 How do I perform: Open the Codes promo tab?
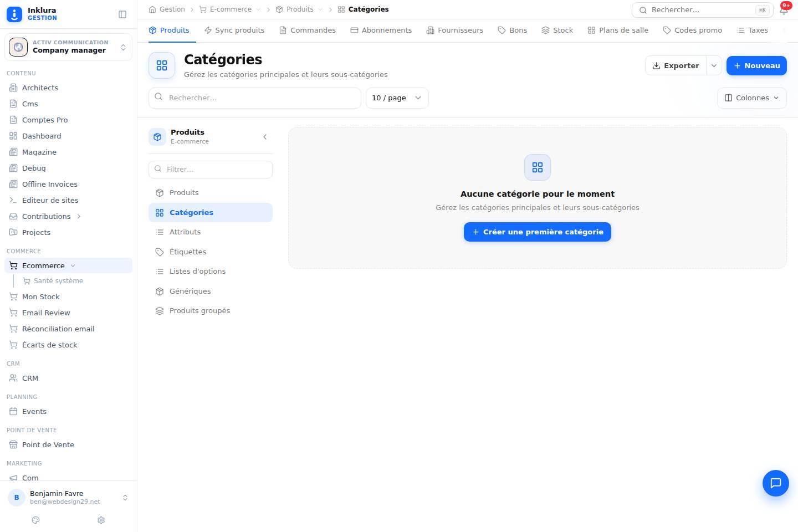(693, 30)
